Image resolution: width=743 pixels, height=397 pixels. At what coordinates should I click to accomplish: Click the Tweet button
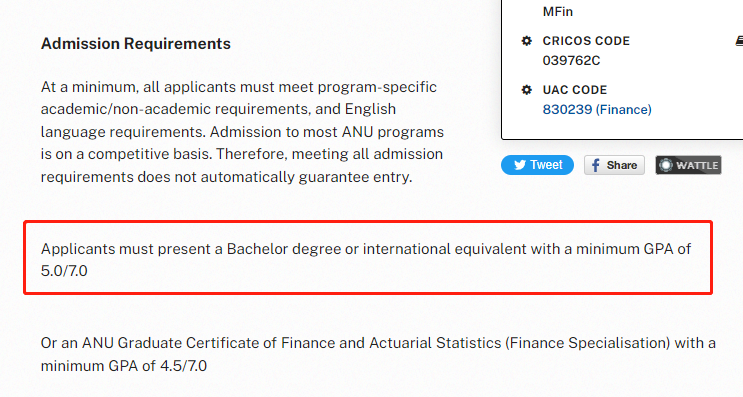537,165
